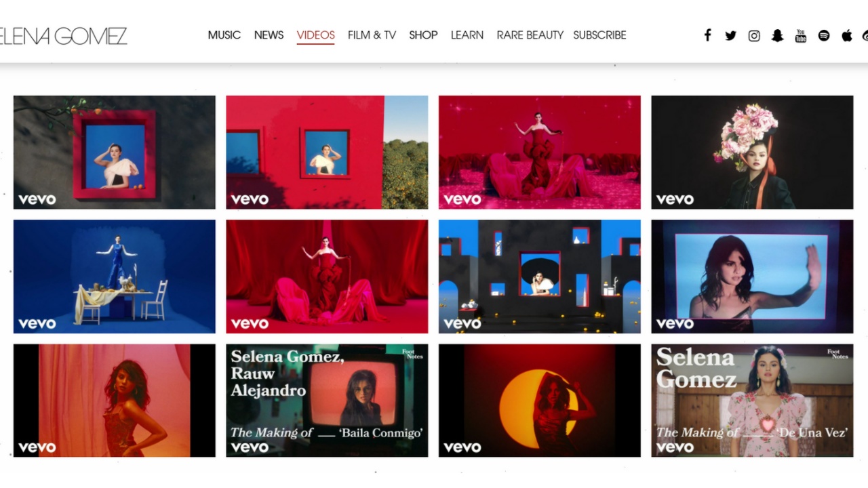Image resolution: width=868 pixels, height=488 pixels.
Task: Play video of red building beside green trees
Action: point(327,152)
